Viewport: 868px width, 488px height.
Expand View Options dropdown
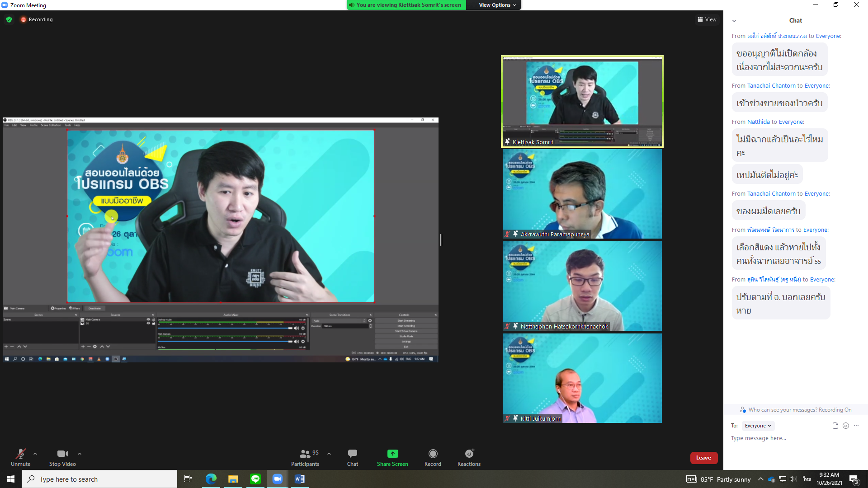497,5
